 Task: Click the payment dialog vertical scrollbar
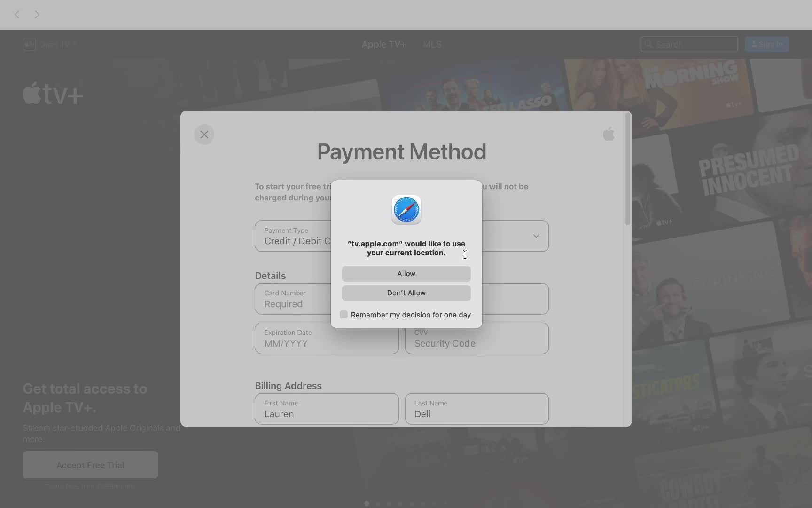(x=627, y=169)
